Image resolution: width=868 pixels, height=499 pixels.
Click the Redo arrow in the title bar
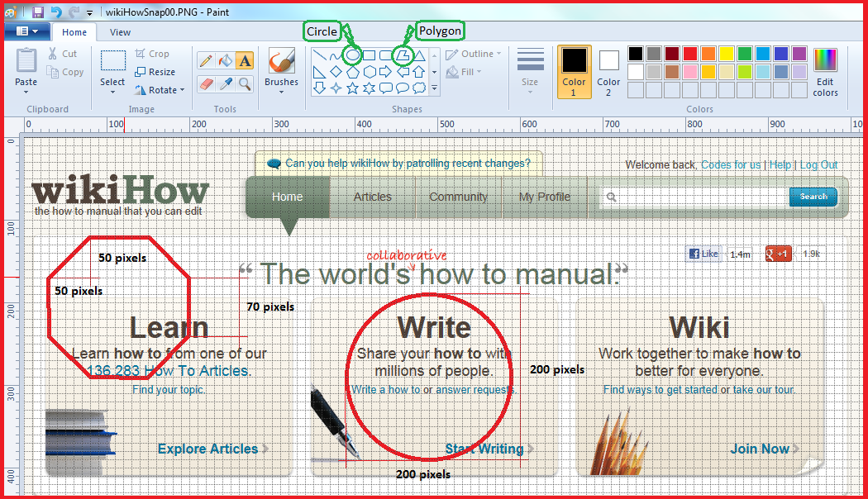(74, 12)
